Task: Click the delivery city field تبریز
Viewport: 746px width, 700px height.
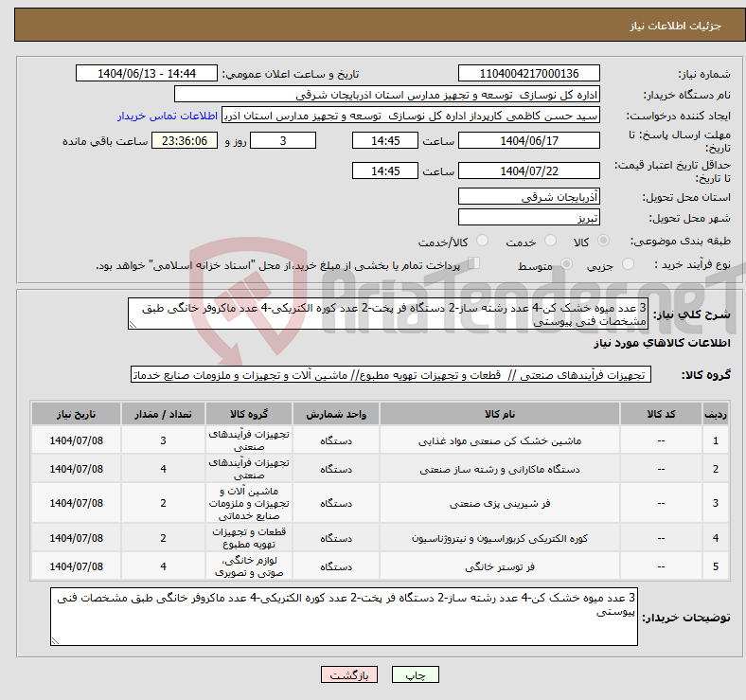Action: [x=528, y=217]
